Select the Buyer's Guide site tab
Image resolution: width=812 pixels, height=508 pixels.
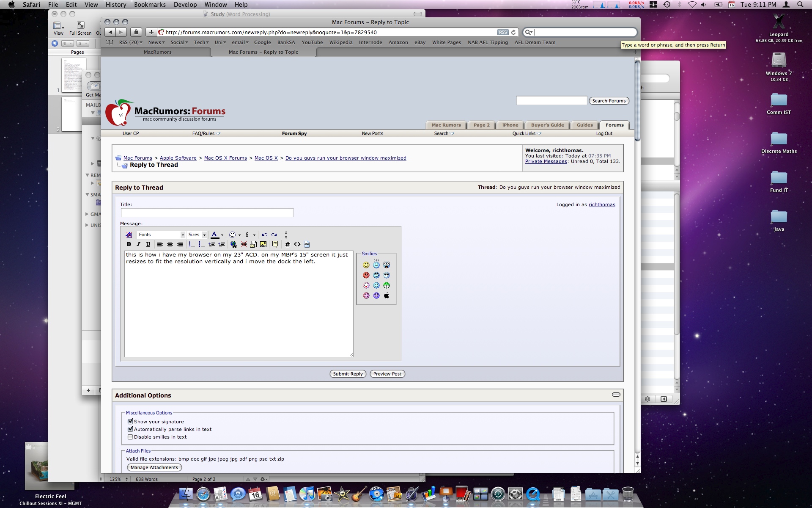pos(547,125)
